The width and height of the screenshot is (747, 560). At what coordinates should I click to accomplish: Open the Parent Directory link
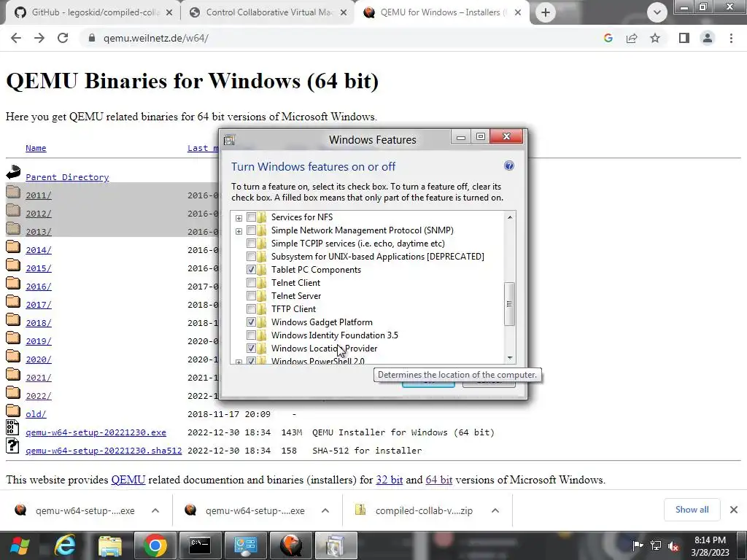tap(67, 177)
